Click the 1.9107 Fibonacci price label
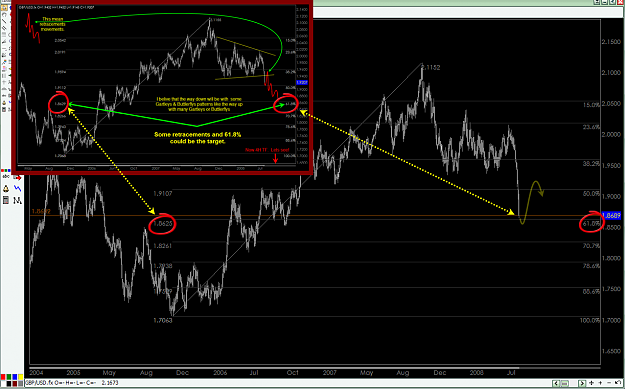The height and width of the screenshot is (389, 625). coord(163,193)
